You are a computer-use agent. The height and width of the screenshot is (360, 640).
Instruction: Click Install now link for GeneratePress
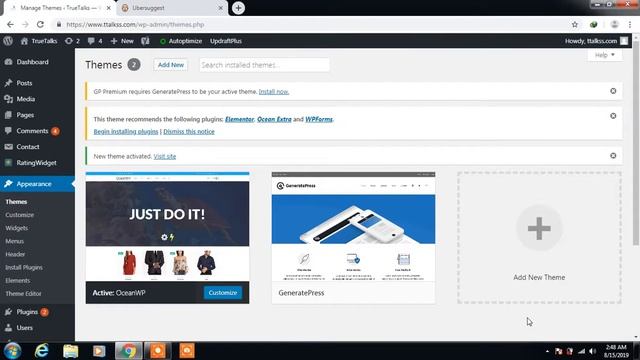[274, 91]
